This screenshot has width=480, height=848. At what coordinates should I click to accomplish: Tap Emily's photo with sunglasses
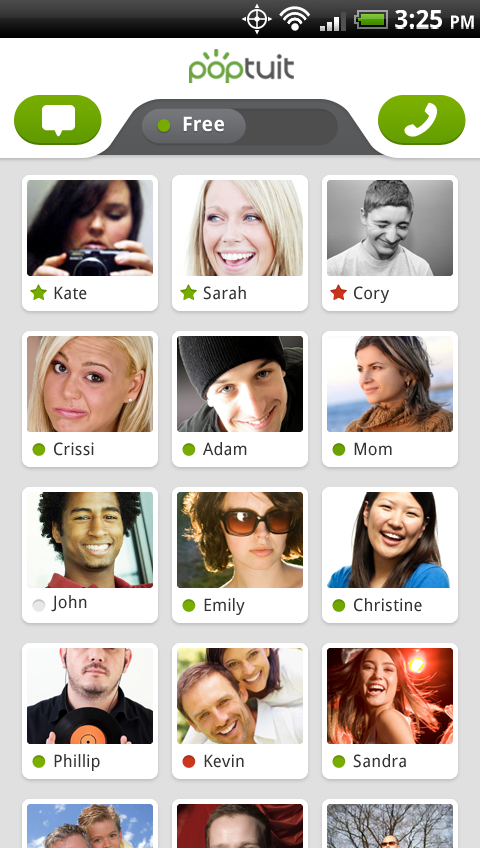click(x=240, y=540)
